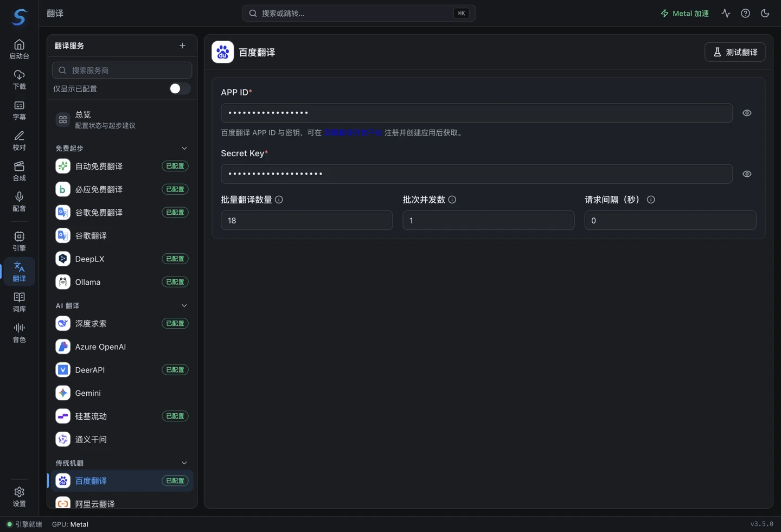Switch to the 合成 compose section
The image size is (781, 532).
[x=19, y=171]
